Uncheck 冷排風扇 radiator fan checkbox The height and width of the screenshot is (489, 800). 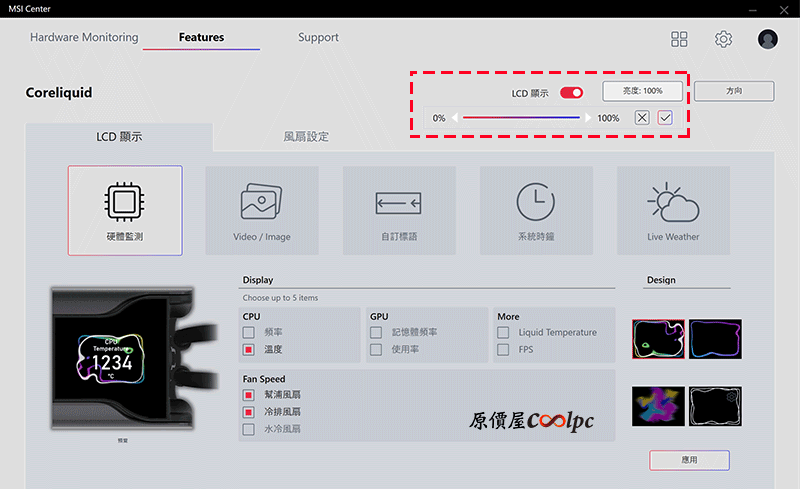[248, 412]
